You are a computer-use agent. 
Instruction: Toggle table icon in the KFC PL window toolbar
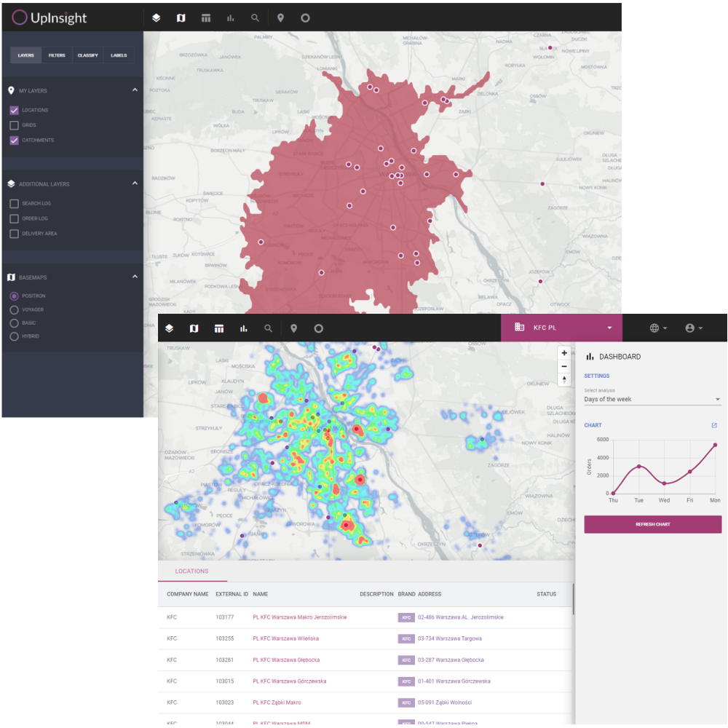click(x=218, y=328)
